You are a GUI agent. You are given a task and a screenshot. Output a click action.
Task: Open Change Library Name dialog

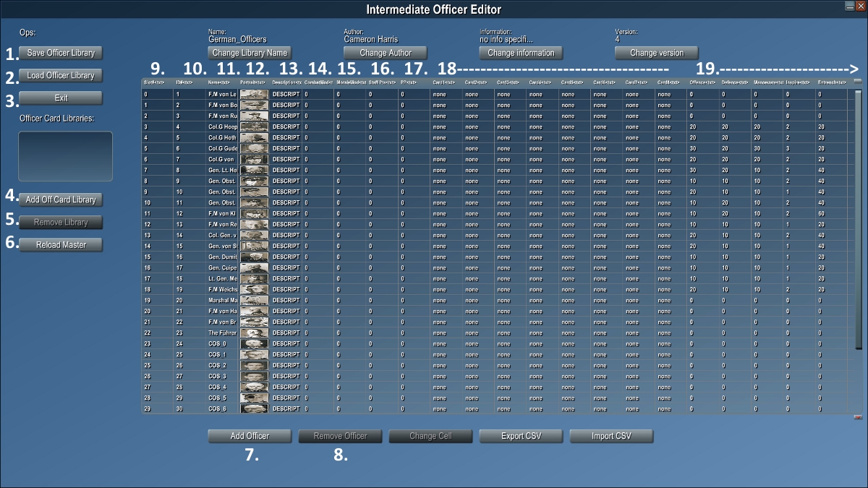[250, 53]
